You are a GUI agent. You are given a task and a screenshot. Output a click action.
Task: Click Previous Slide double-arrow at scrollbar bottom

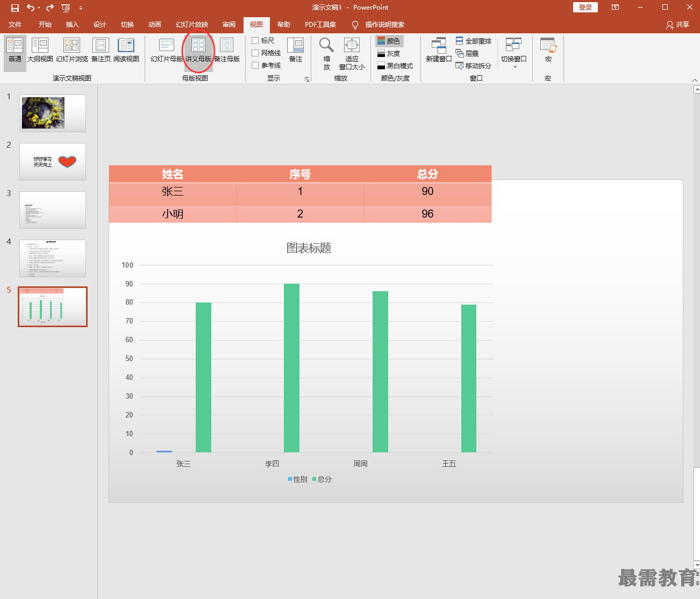coord(697,574)
